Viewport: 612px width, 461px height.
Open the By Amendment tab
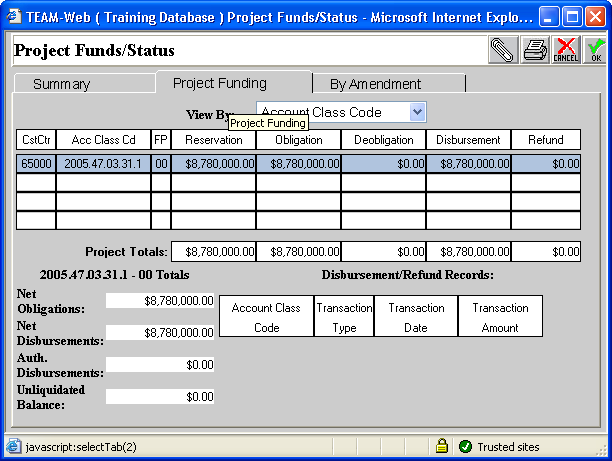point(375,84)
